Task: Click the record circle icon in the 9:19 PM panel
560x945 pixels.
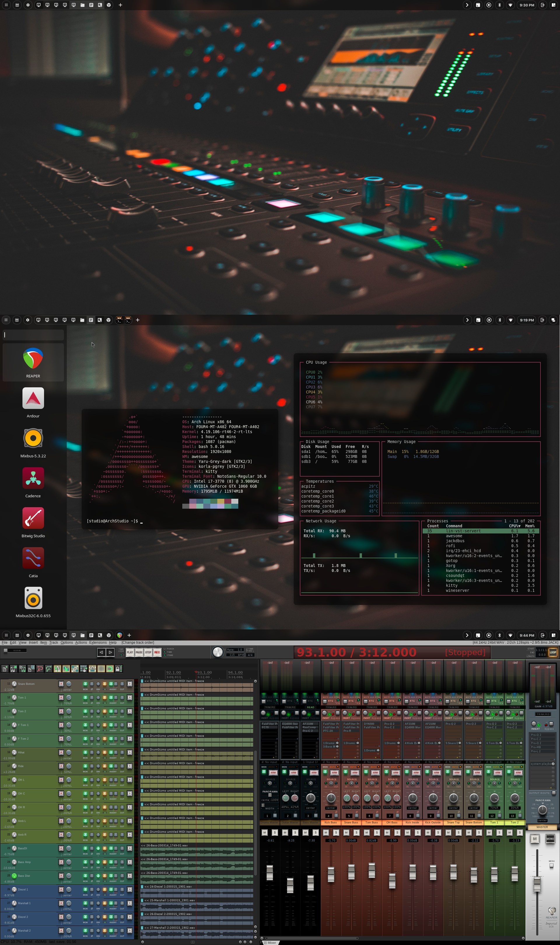Action: pyautogui.click(x=489, y=320)
